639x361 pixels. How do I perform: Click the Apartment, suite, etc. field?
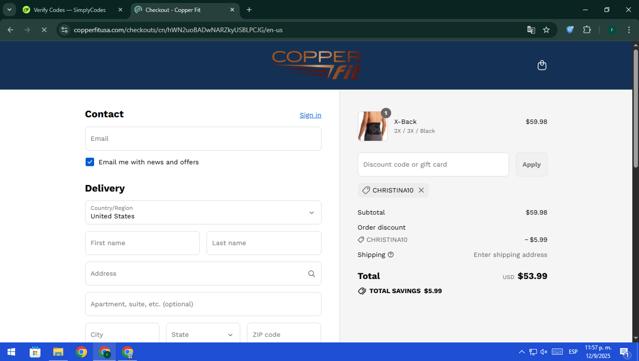click(203, 304)
